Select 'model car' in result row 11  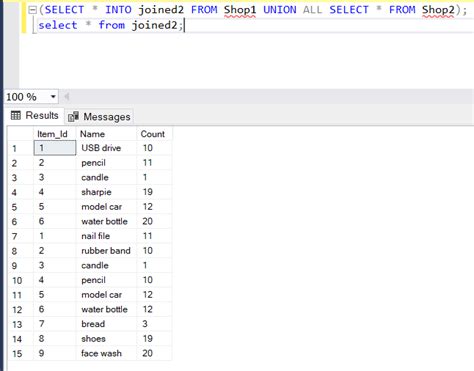pyautogui.click(x=106, y=295)
